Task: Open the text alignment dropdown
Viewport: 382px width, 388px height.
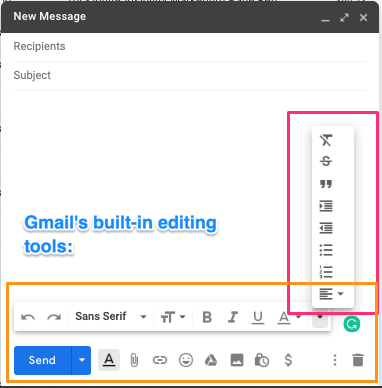Action: tap(331, 294)
